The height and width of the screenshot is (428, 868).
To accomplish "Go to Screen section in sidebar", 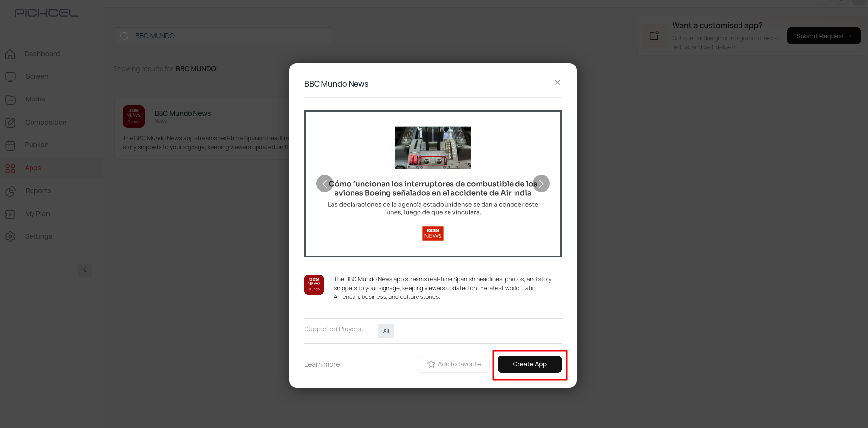I will 37,76.
